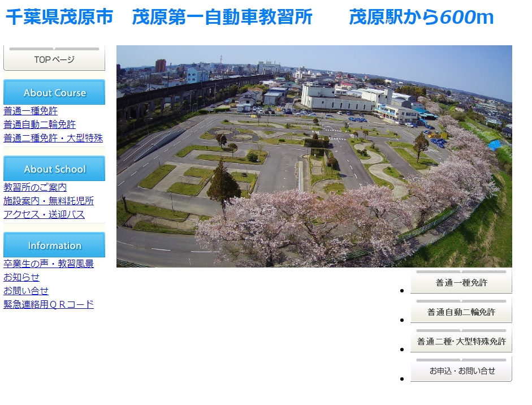Click the About Course section header

click(54, 92)
